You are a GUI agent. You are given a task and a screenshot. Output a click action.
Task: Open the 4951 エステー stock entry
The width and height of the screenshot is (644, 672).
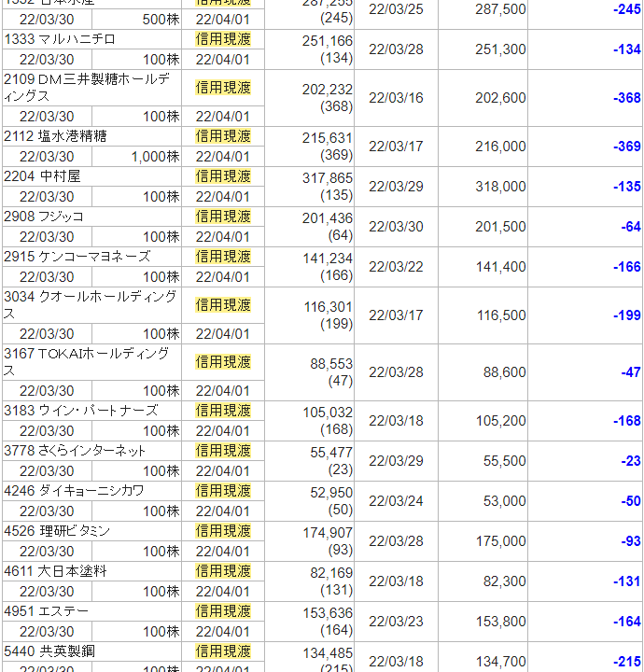click(47, 611)
